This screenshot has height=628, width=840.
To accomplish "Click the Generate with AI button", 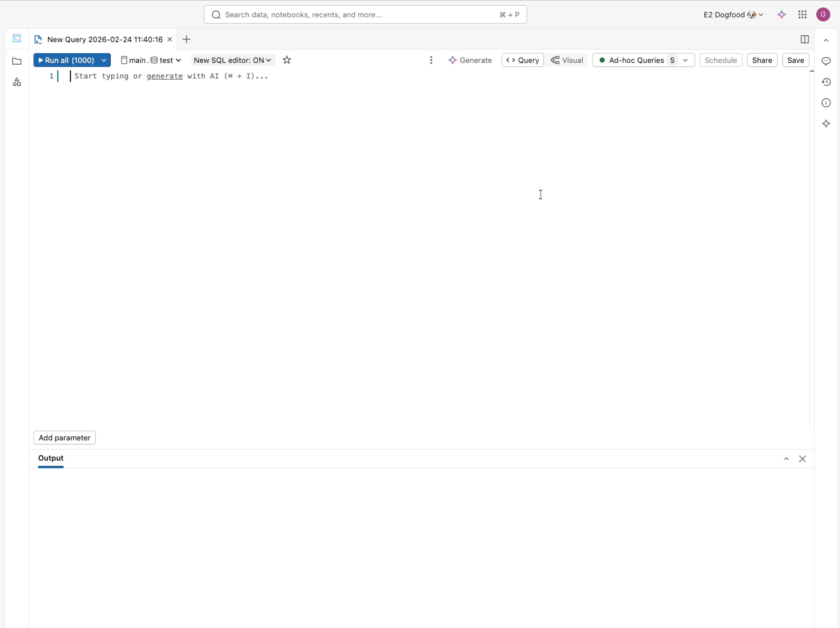I will (470, 60).
